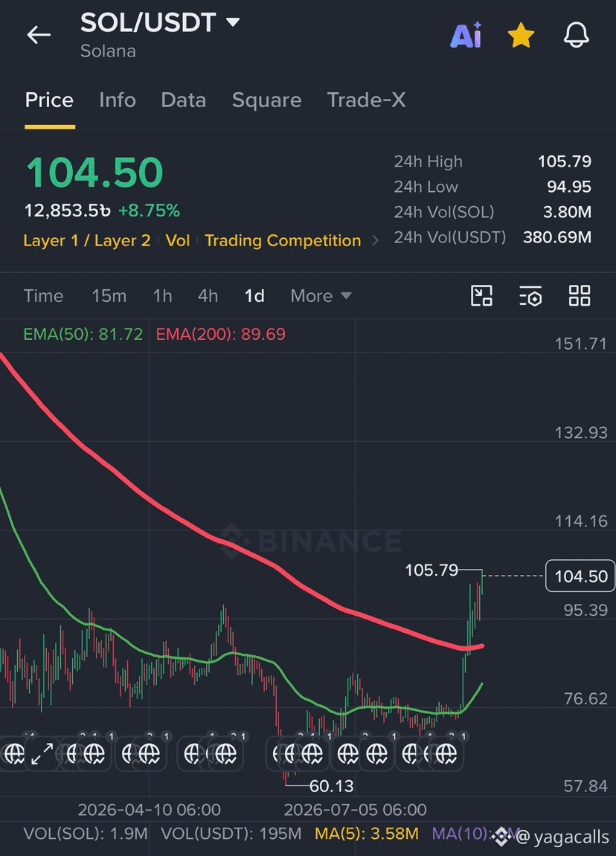Image resolution: width=616 pixels, height=856 pixels.
Task: Open Layer 1 / Layer 2 tag
Action: (x=87, y=241)
